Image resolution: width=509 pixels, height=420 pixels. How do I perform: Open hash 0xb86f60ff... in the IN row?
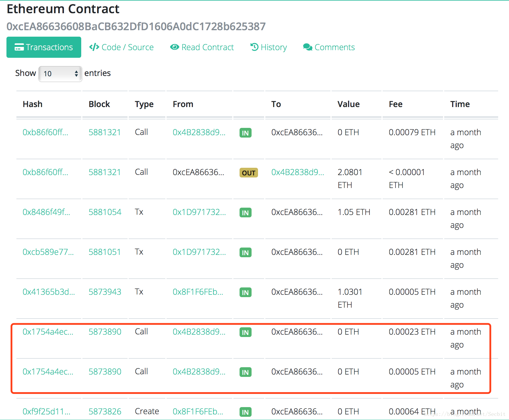(x=45, y=132)
